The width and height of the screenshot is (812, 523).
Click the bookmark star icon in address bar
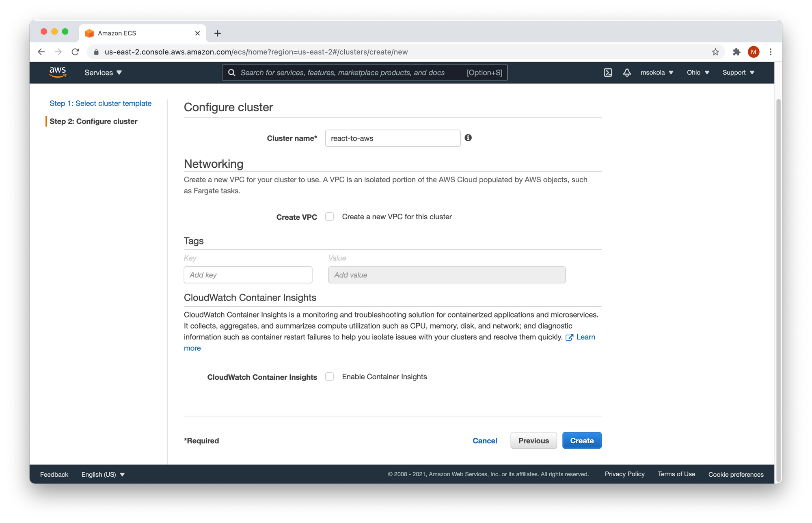click(715, 52)
